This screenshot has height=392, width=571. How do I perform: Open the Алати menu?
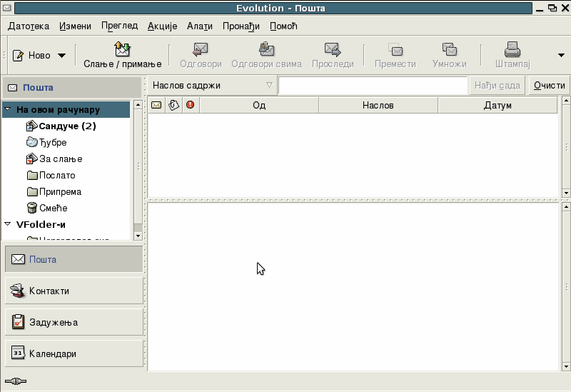pyautogui.click(x=200, y=26)
